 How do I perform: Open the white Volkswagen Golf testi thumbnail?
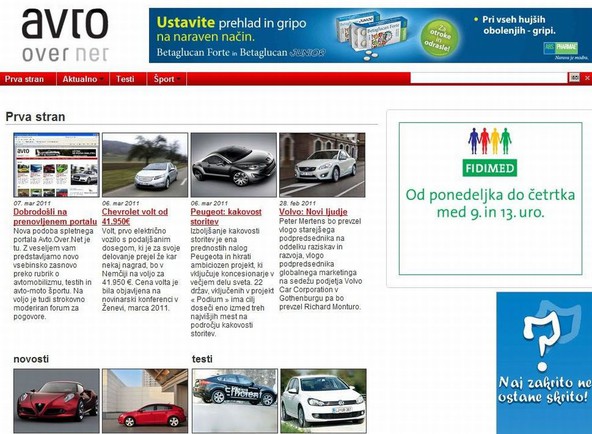(x=324, y=401)
